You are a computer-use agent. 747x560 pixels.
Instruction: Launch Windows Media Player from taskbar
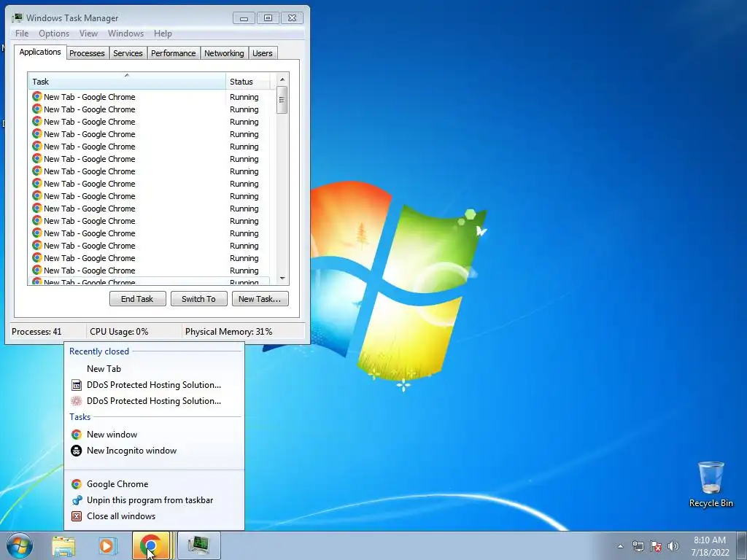click(x=107, y=545)
